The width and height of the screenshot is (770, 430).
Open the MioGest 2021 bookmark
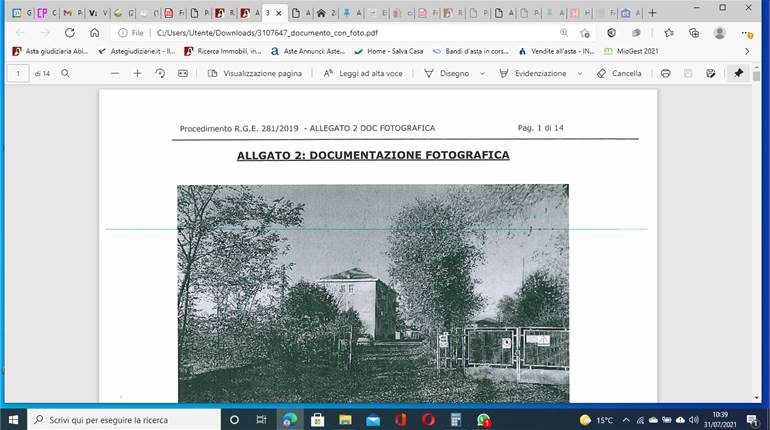[x=631, y=51]
